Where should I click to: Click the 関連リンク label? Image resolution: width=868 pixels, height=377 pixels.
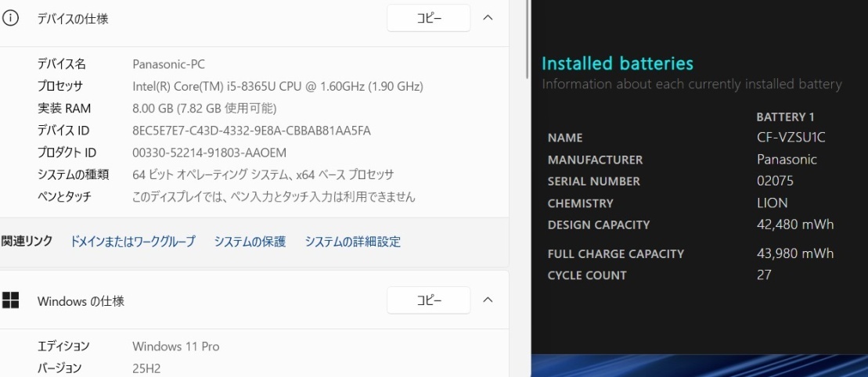tap(27, 241)
